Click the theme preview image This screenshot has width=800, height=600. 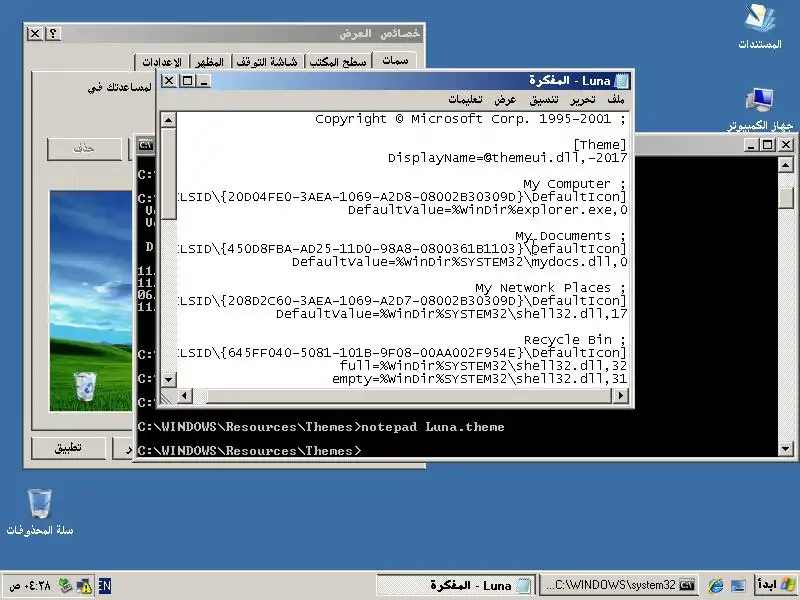pos(91,301)
